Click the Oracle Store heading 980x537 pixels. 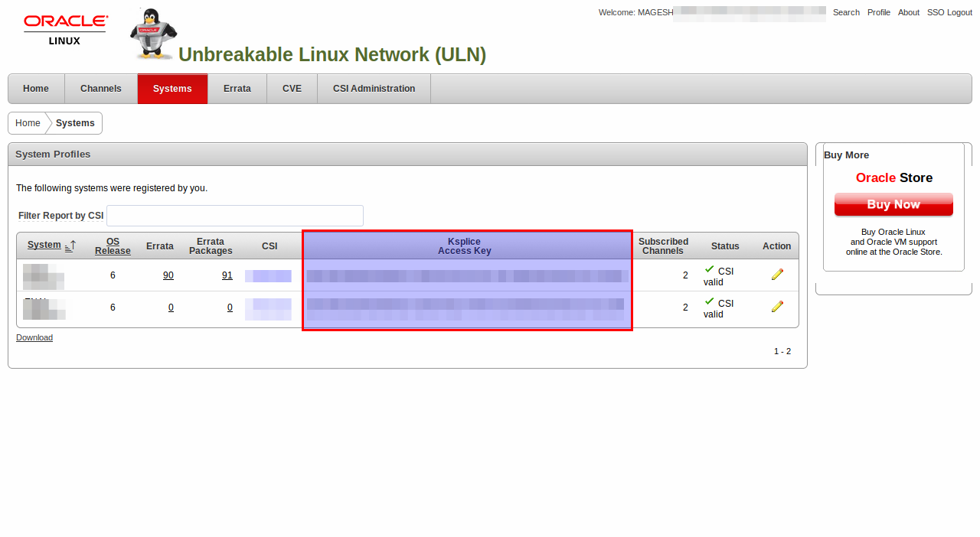tap(894, 177)
